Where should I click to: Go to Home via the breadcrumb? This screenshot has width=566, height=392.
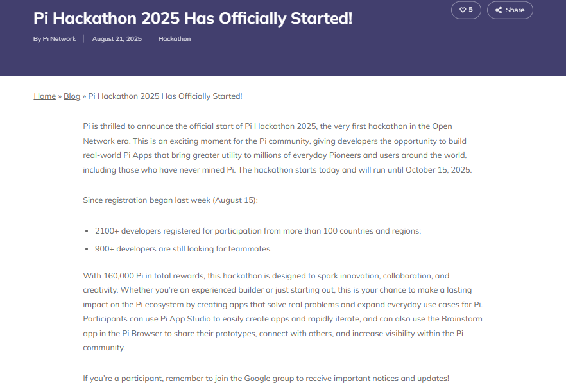click(x=44, y=96)
